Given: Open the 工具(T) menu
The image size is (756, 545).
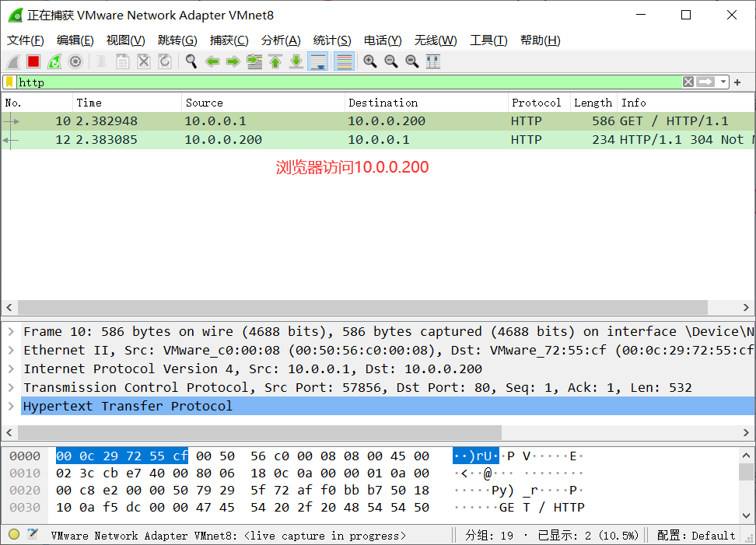Looking at the screenshot, I should (x=488, y=40).
